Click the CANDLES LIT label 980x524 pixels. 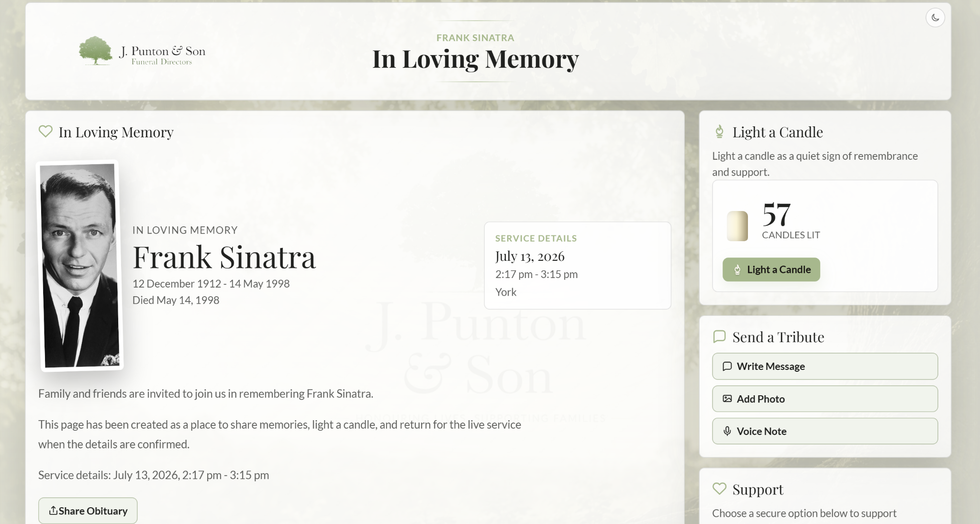(x=791, y=235)
